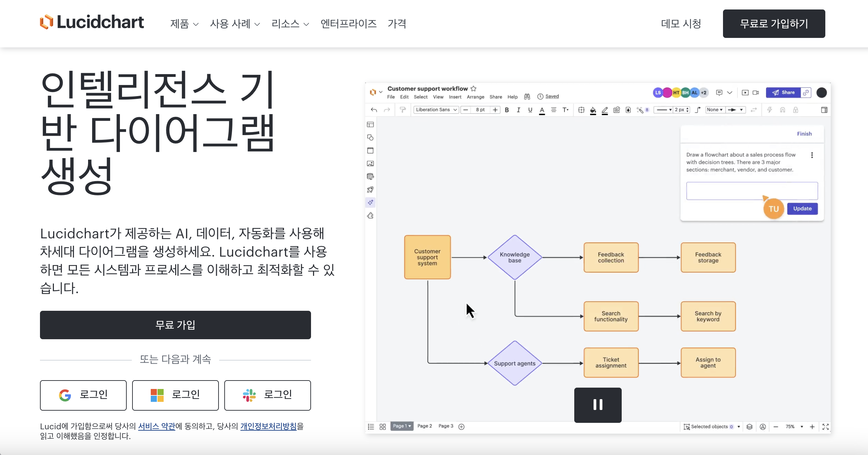
Task: Open the AI sparkle sidebar tool
Action: click(x=370, y=202)
